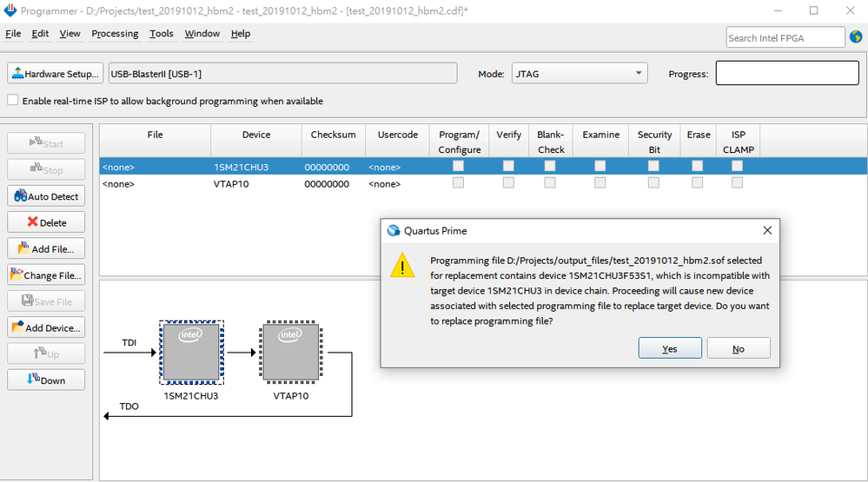868x482 pixels.
Task: Open the Mode JTAG dropdown
Action: 579,74
